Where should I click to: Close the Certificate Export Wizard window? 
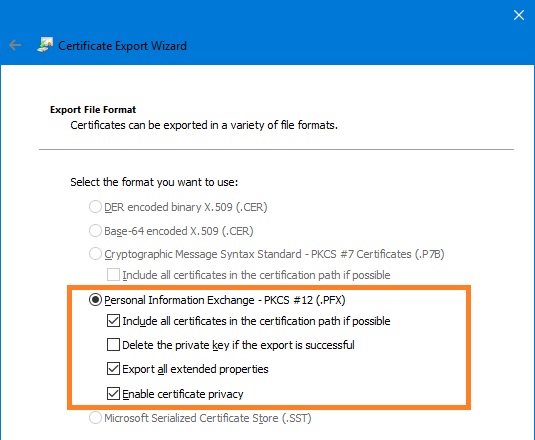click(519, 15)
